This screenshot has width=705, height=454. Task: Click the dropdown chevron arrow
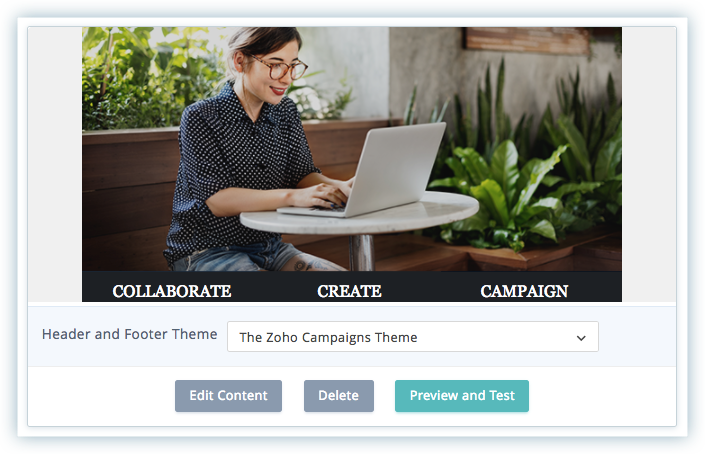[x=581, y=338]
